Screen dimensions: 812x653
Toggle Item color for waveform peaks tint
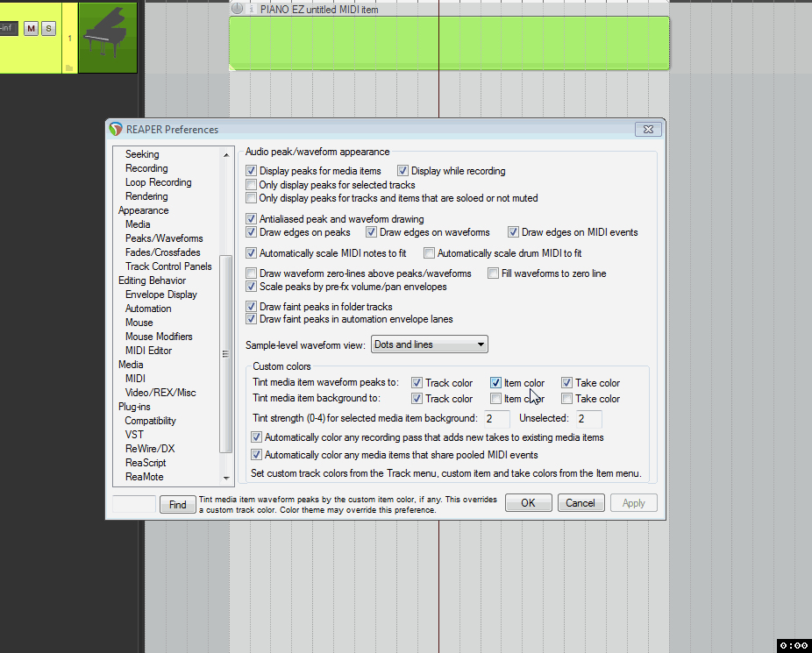click(495, 383)
